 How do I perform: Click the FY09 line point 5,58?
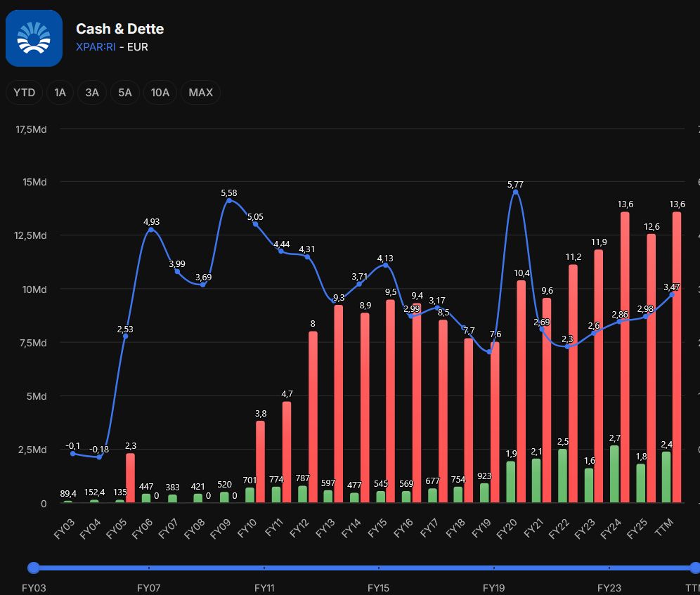tap(229, 200)
